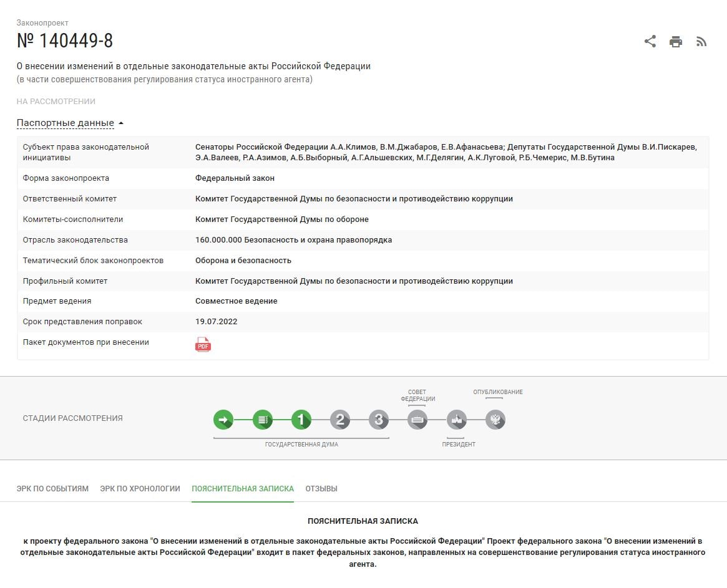The width and height of the screenshot is (727, 588).
Task: Click the third reading stage circle
Action: click(378, 420)
